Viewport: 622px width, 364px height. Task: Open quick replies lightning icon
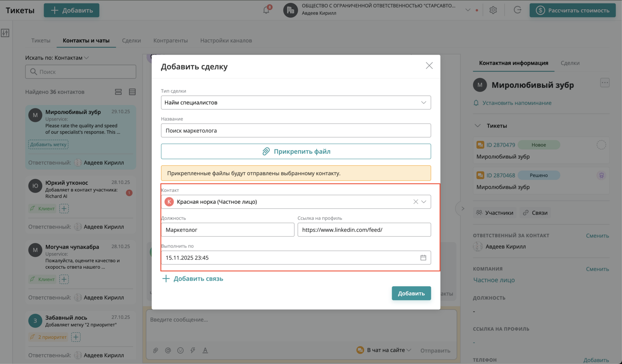tap(193, 350)
